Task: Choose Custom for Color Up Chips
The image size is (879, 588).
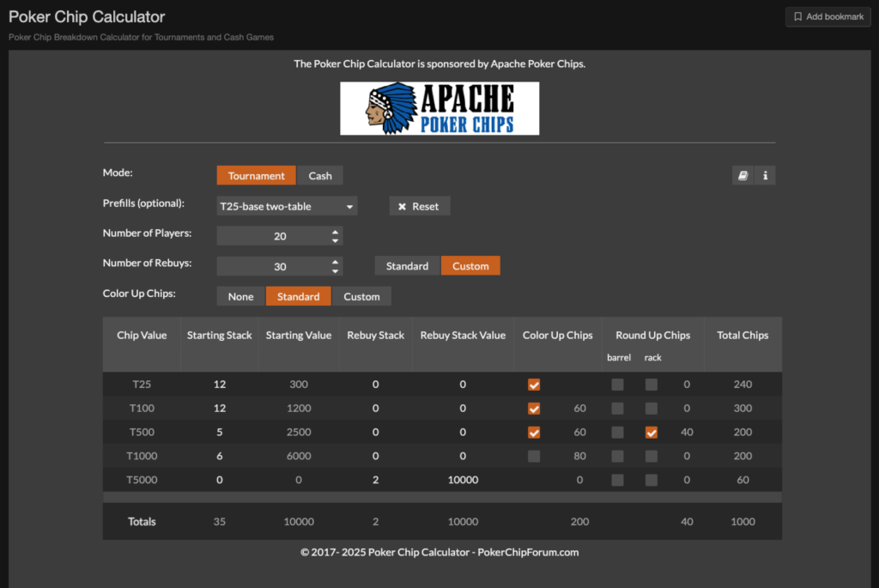Action: (361, 296)
